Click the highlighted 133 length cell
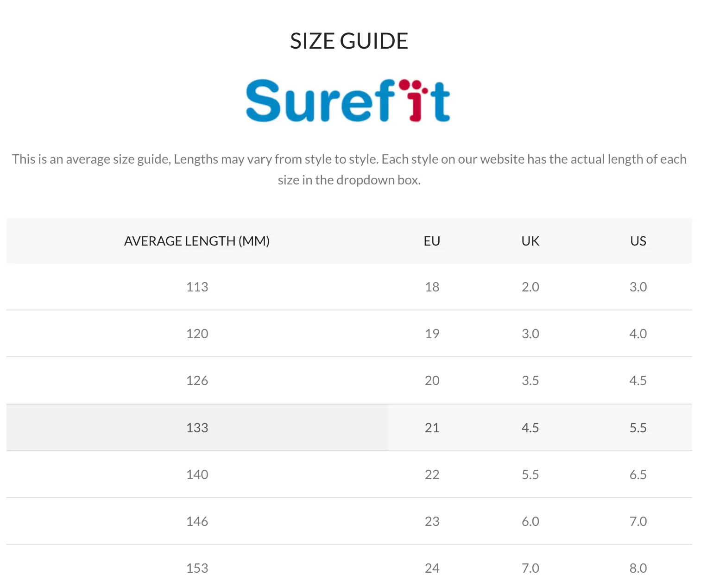713x588 pixels. pos(197,428)
